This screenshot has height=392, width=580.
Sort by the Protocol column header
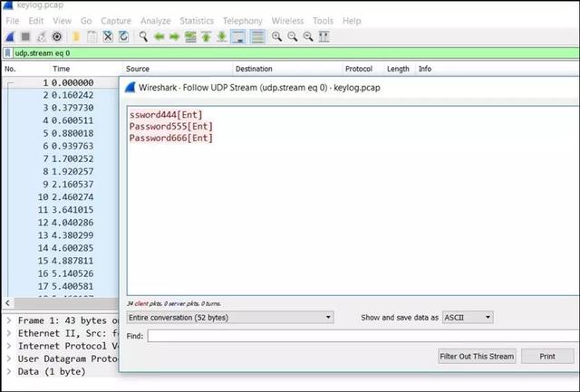tap(362, 69)
